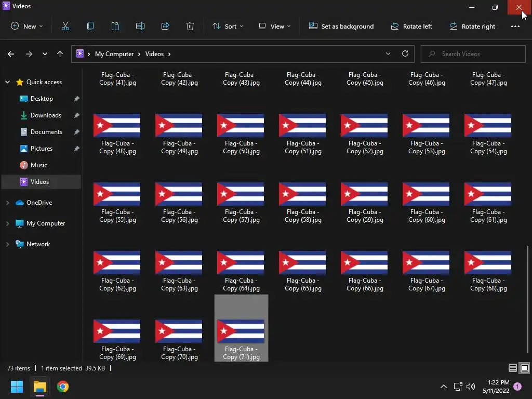Select Flag-Cuba - Copy (48).jpg thumbnail
The image size is (532, 399).
[117, 126]
